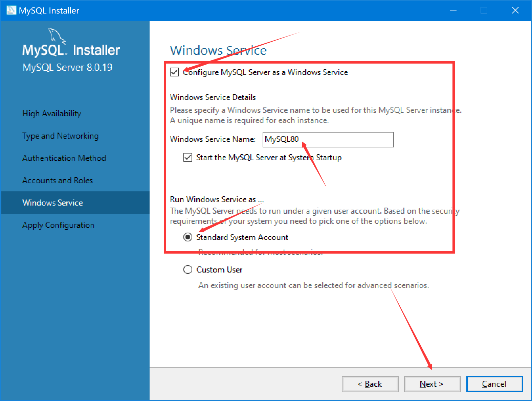Image resolution: width=532 pixels, height=401 pixels.
Task: Uncheck Configure MySQL Server as Windows Service
Action: coord(174,72)
